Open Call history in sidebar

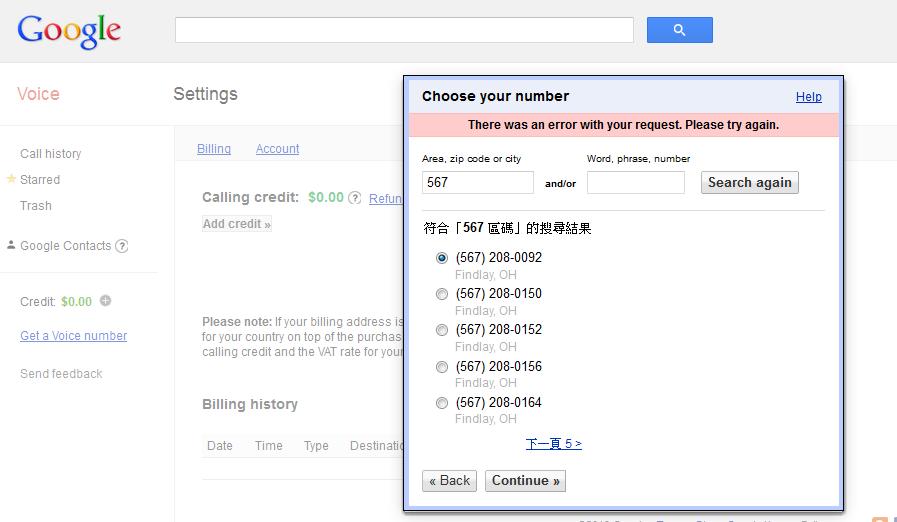click(51, 154)
